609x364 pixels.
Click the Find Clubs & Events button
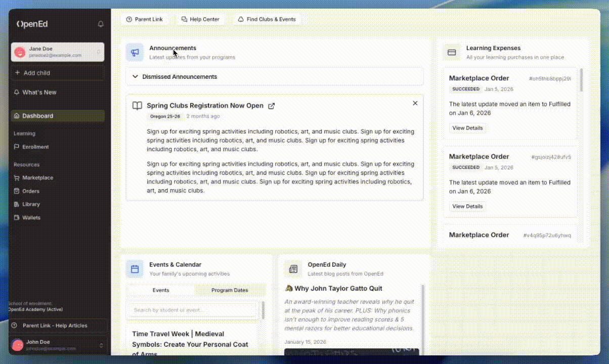click(x=267, y=19)
